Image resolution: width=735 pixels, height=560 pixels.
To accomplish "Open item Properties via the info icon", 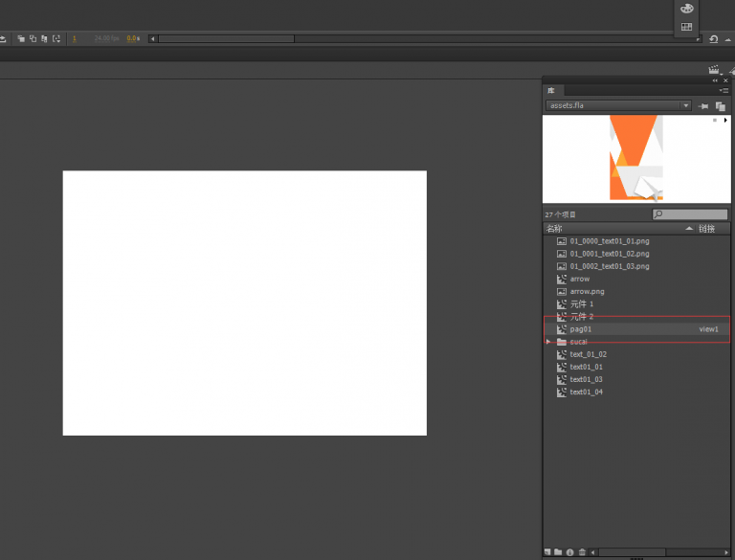I will click(570, 552).
